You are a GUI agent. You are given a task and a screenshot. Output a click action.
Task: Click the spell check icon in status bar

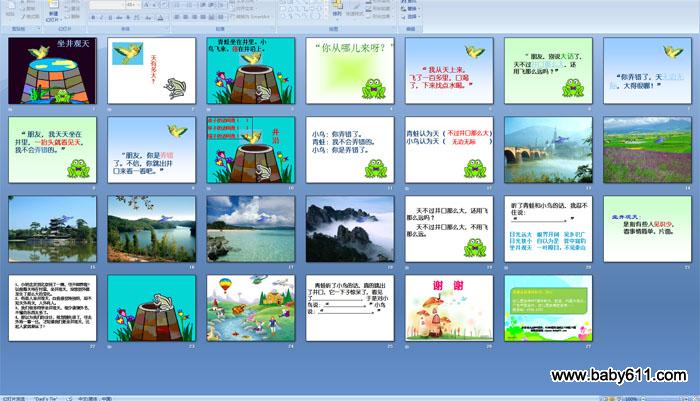click(70, 399)
